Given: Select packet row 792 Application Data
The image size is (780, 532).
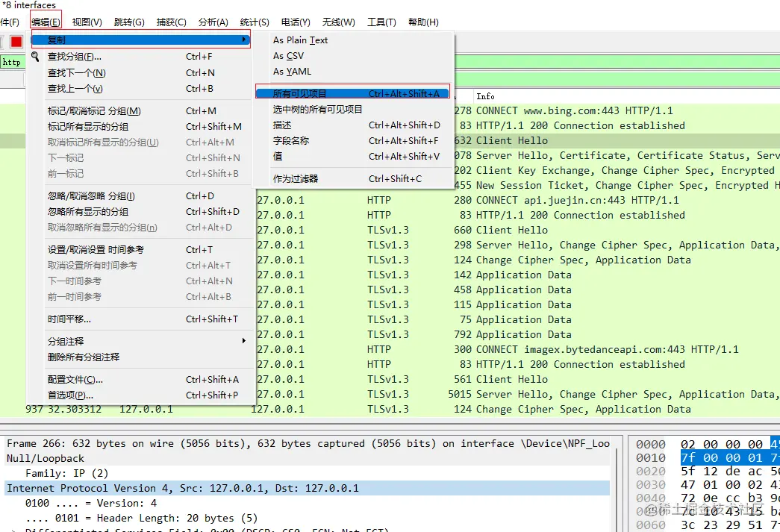Looking at the screenshot, I should (517, 334).
